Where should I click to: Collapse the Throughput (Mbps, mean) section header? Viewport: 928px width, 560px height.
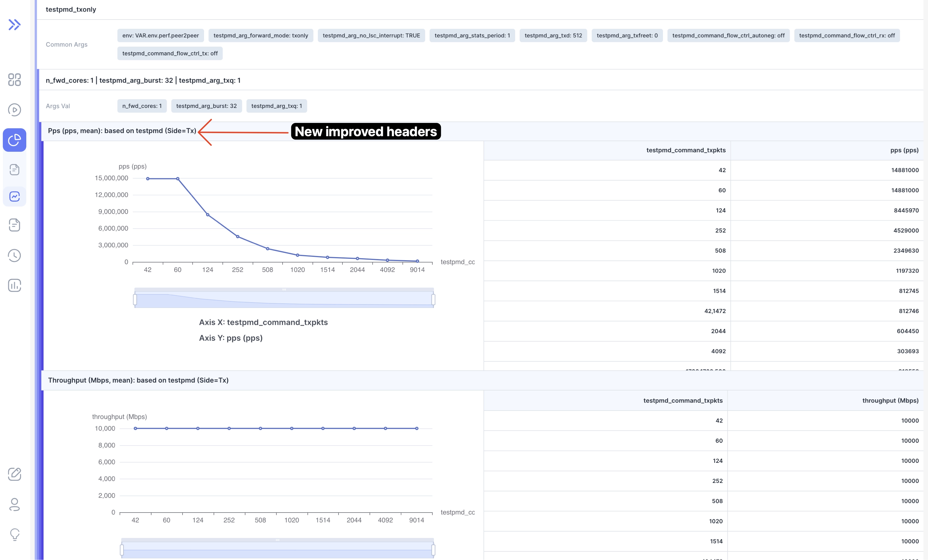pos(138,380)
